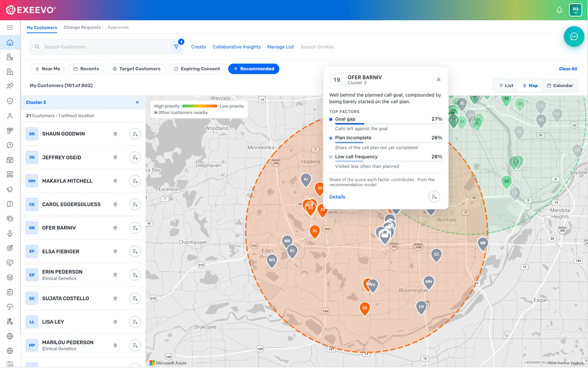Open the microphone sidebar icon

(10, 233)
